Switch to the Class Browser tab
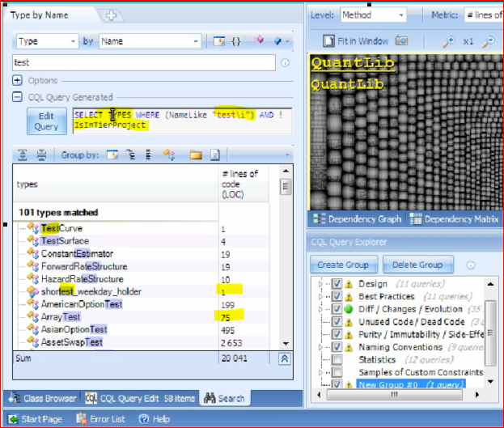Screen dimensions: 504x428 42,398
